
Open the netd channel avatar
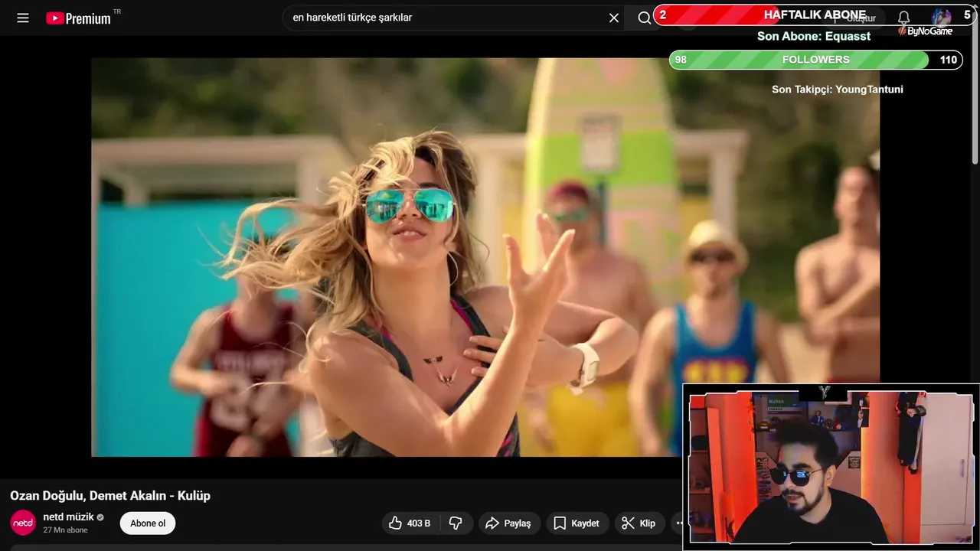coord(23,523)
